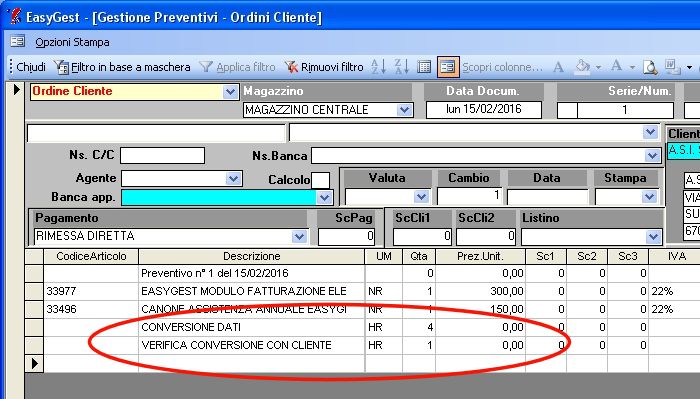Open the font color dropdown arrow
700x399 pixels.
click(633, 67)
